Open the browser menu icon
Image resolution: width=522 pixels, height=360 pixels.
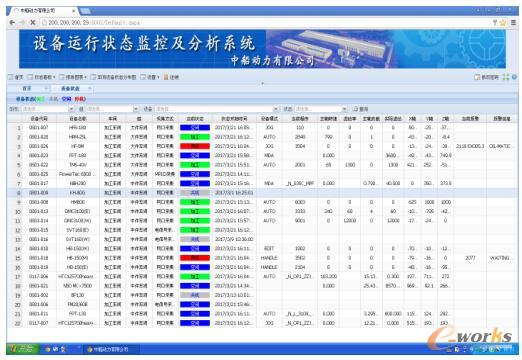click(x=514, y=23)
